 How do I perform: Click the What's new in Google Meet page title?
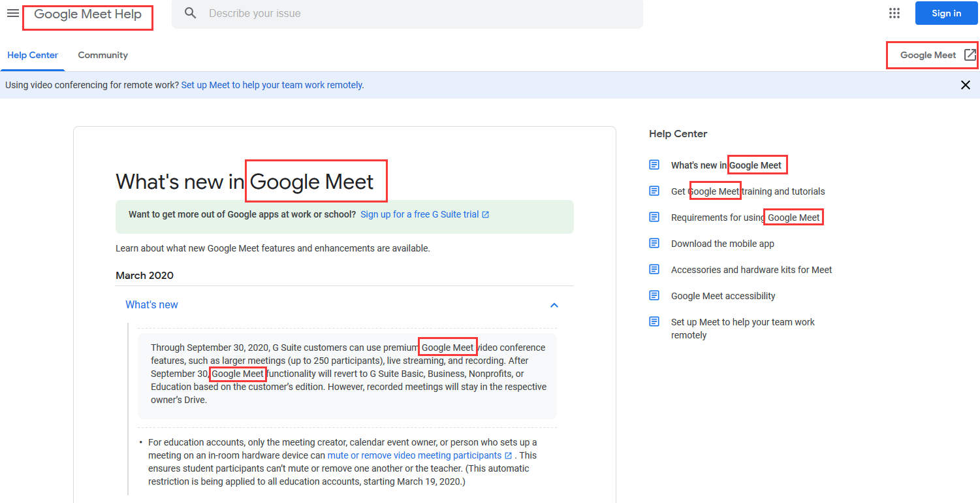[245, 182]
